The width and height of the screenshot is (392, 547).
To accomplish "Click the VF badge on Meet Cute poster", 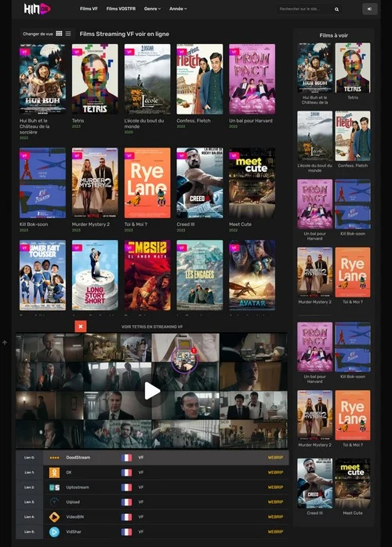I will coord(234,155).
